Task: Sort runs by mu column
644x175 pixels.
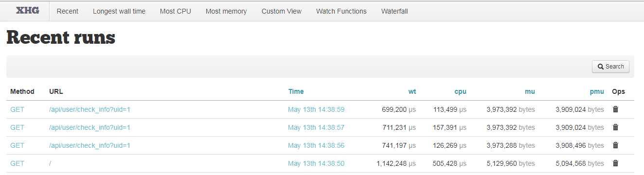Action: (530, 91)
